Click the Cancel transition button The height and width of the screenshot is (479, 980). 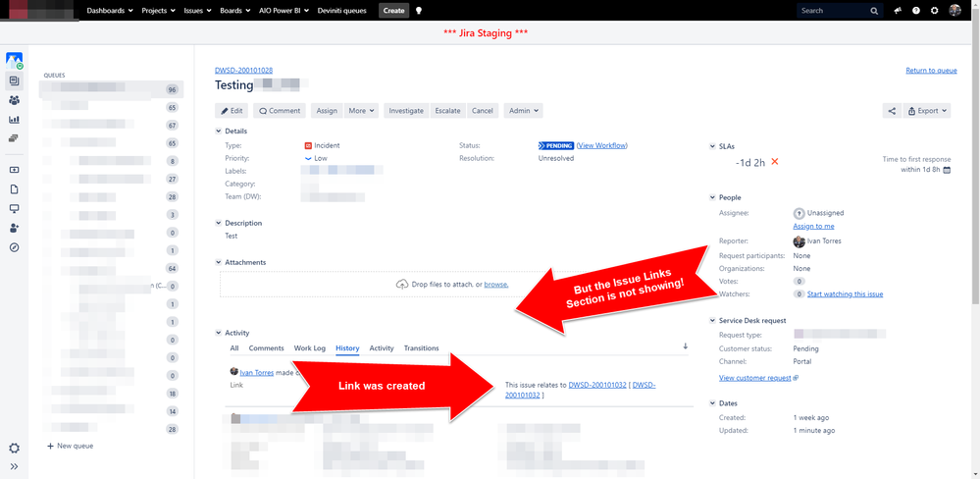(483, 111)
